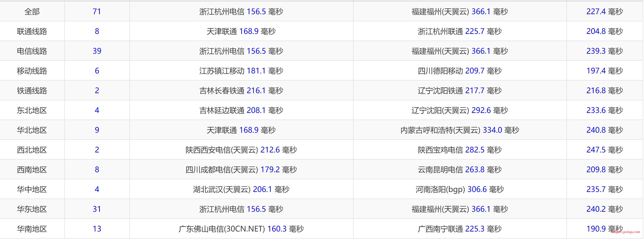Image resolution: width=644 pixels, height=239 pixels.
Task: Click the 电信线路 row label
Action: click(x=32, y=51)
